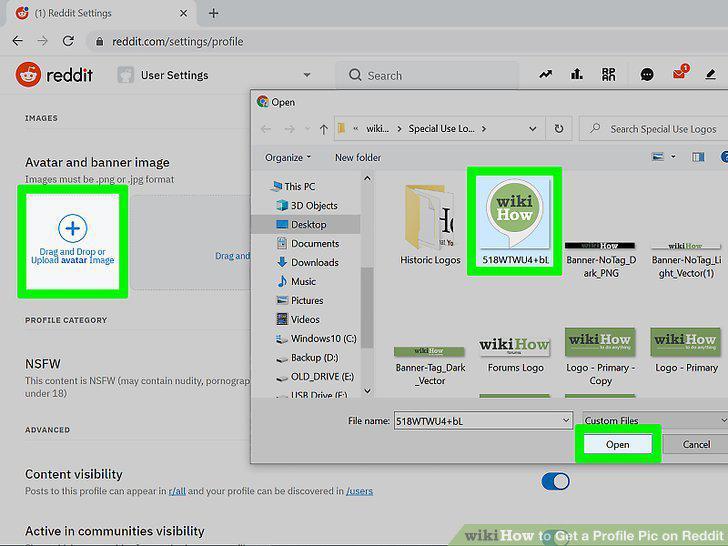Select the Historic Logos folder

430,225
